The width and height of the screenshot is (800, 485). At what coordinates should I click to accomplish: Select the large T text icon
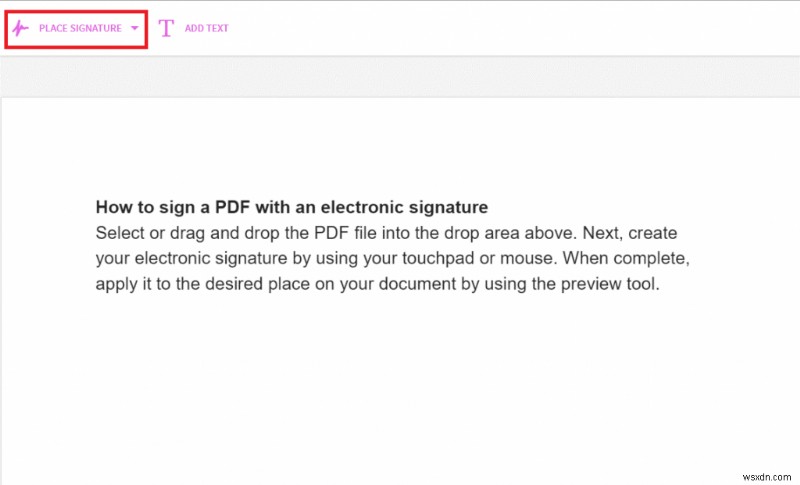pyautogui.click(x=166, y=28)
